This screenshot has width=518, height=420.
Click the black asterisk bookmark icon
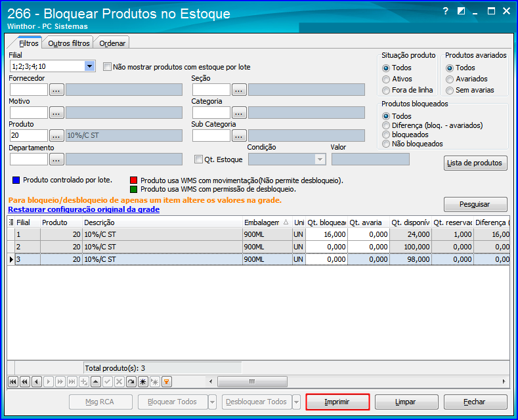[x=143, y=382]
